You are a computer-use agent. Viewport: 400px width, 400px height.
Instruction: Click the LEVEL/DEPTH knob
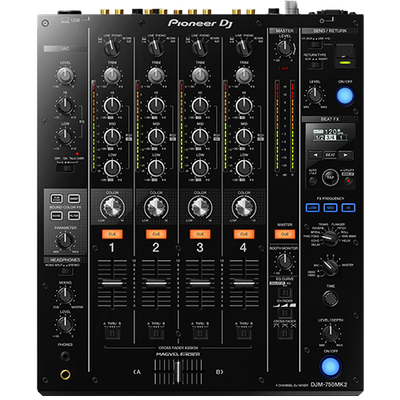(x=330, y=333)
